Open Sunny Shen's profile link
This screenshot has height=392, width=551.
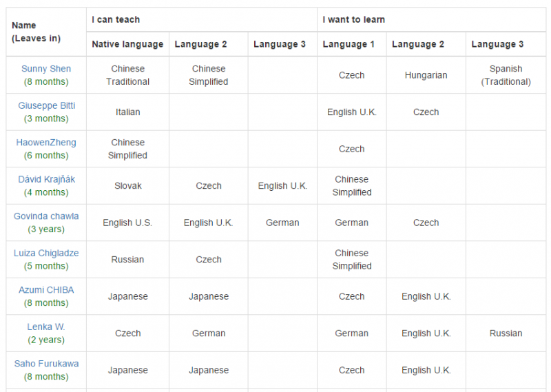(46, 69)
